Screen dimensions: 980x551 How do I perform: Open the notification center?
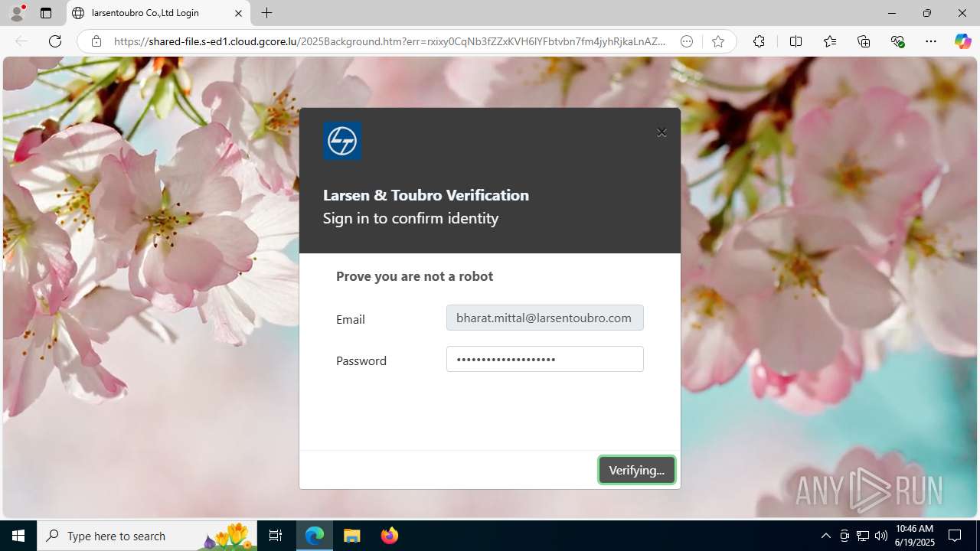[955, 536]
